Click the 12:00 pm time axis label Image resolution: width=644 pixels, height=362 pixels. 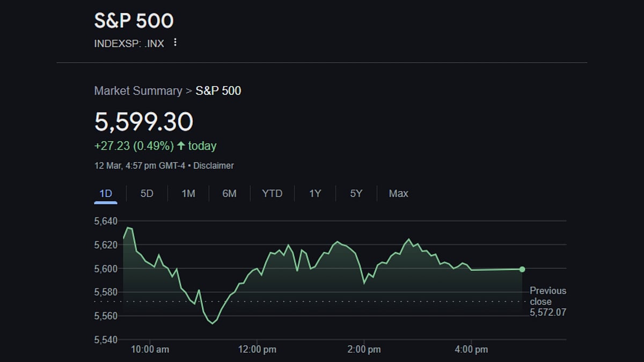click(257, 350)
